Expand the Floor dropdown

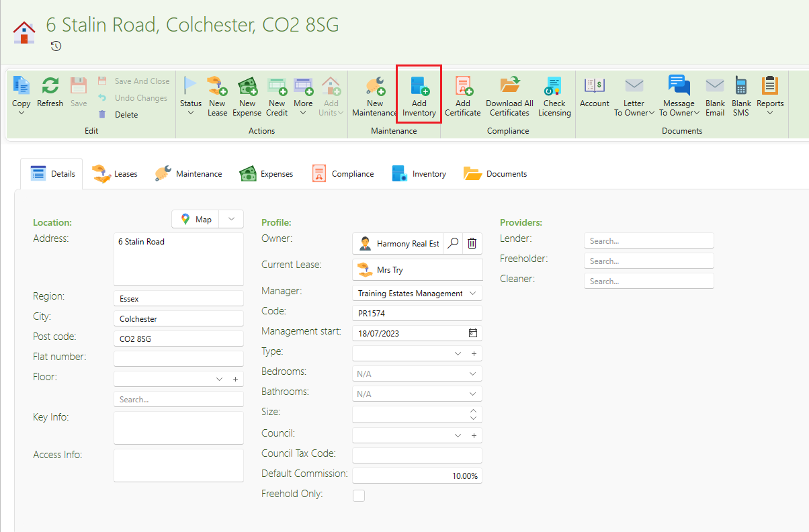pyautogui.click(x=220, y=379)
